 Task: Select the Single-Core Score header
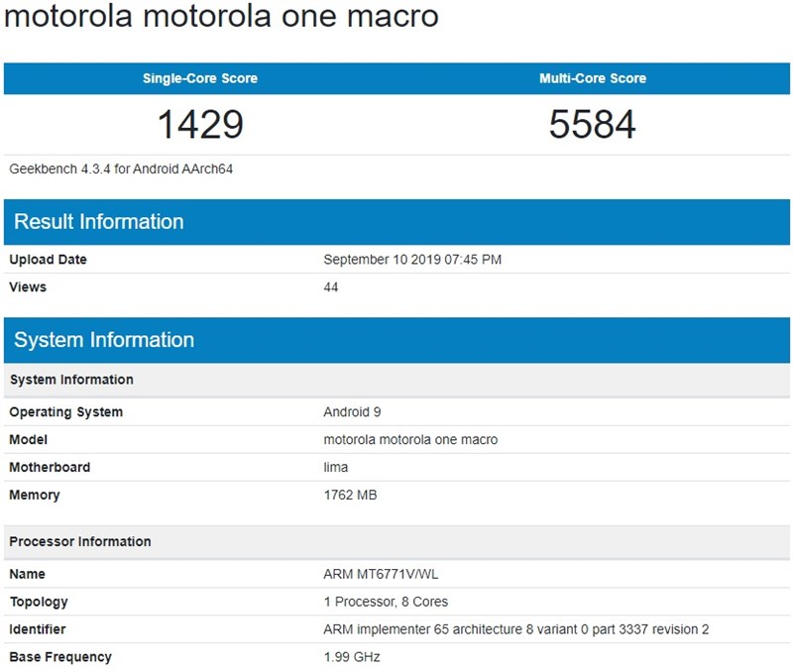point(200,78)
